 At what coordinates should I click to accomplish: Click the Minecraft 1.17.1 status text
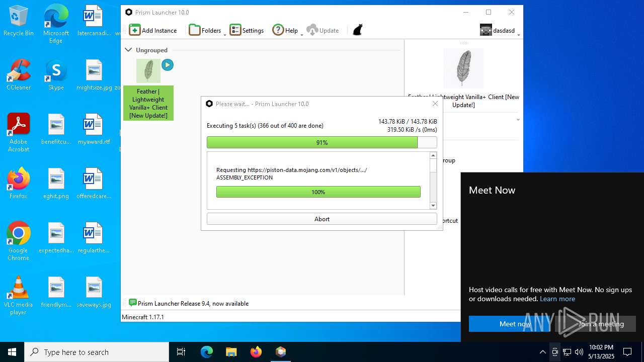click(x=144, y=317)
